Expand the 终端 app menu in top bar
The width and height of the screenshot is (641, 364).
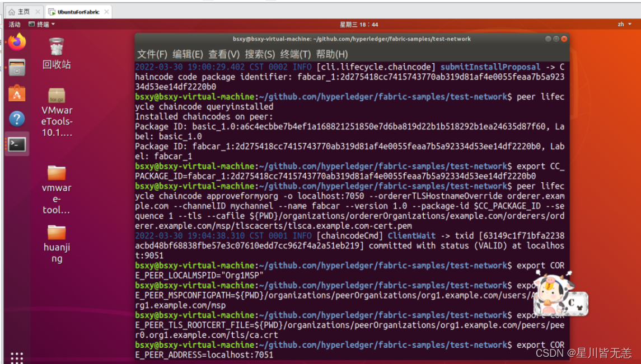coord(41,25)
